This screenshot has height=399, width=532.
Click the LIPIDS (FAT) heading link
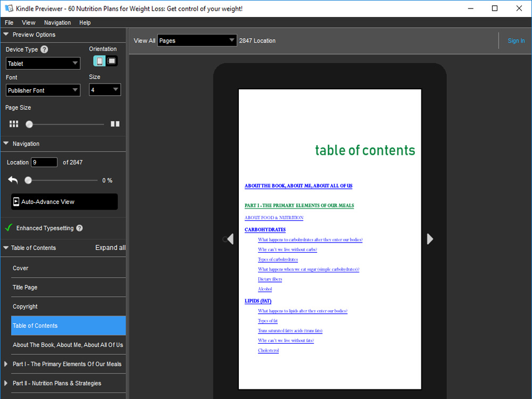[258, 301]
